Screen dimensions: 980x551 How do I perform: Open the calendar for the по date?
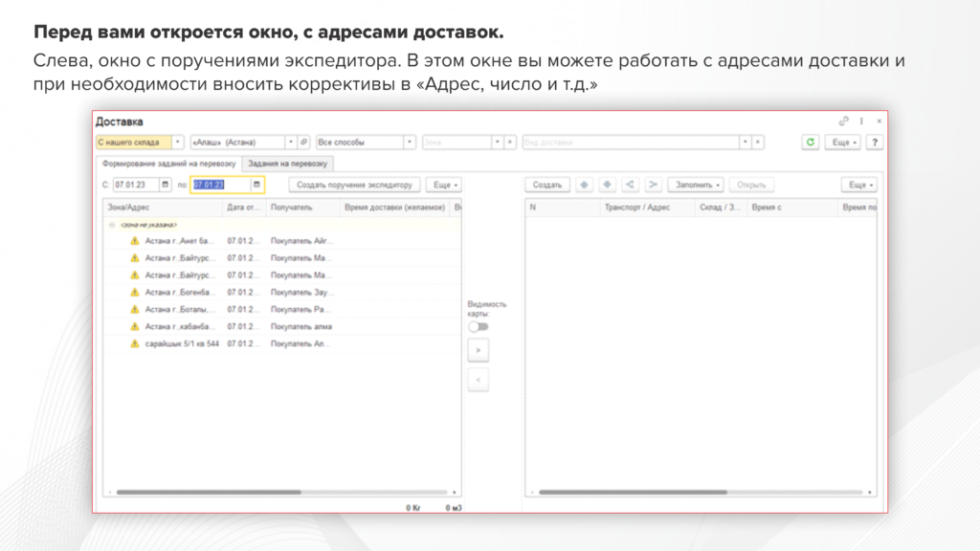[256, 185]
